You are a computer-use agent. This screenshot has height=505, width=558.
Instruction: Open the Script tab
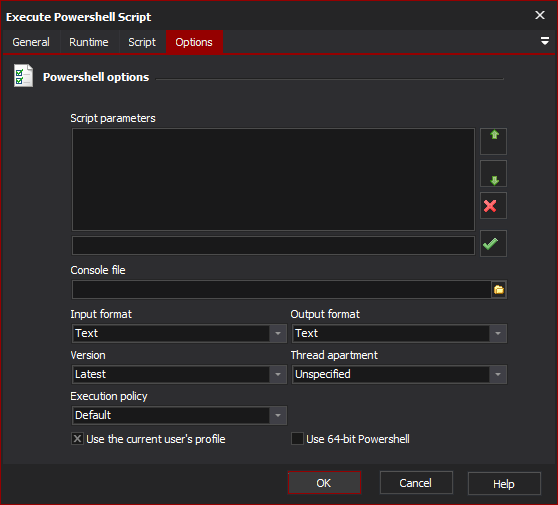142,42
